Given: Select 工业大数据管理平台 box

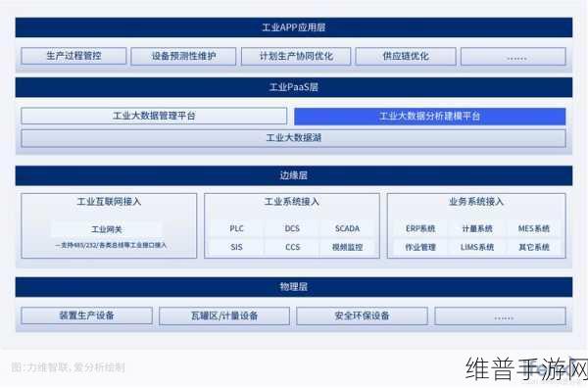Looking at the screenshot, I should tap(154, 116).
